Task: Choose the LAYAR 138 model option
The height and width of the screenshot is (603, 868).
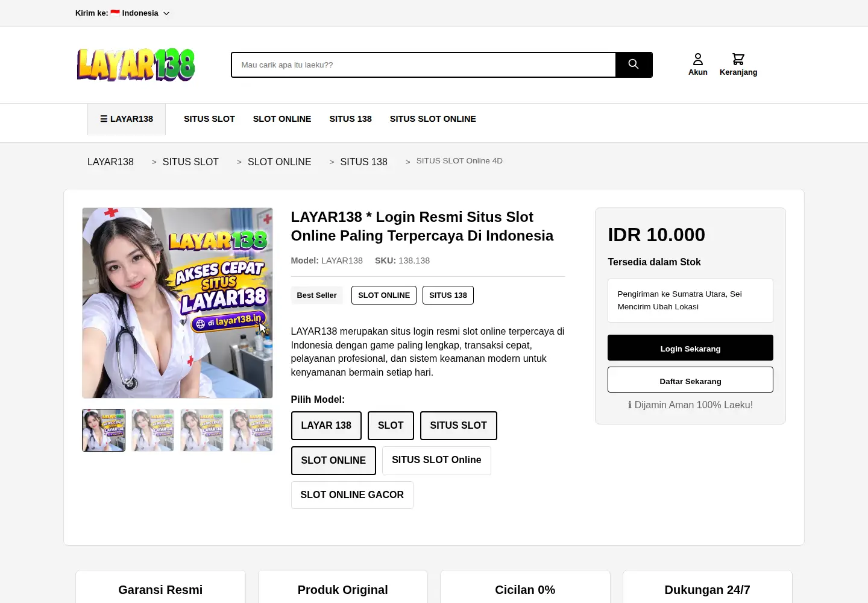Action: (x=326, y=426)
